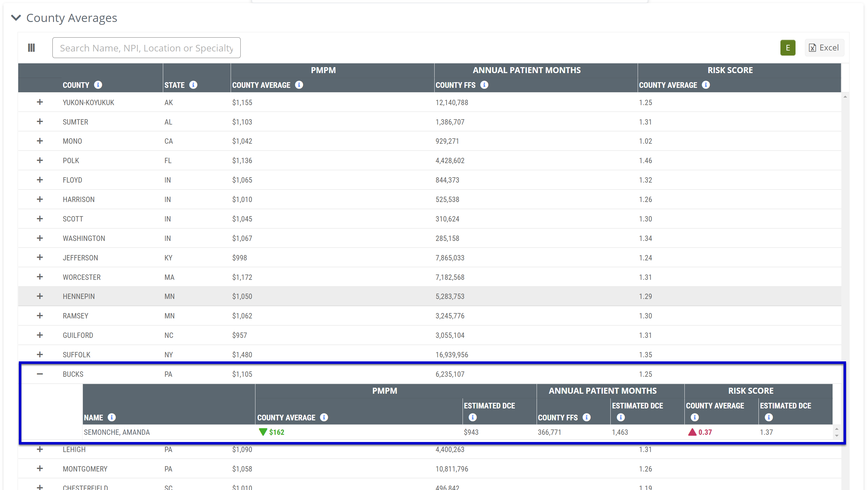868x490 pixels.
Task: Expand the SUFFOLK row
Action: (x=40, y=354)
